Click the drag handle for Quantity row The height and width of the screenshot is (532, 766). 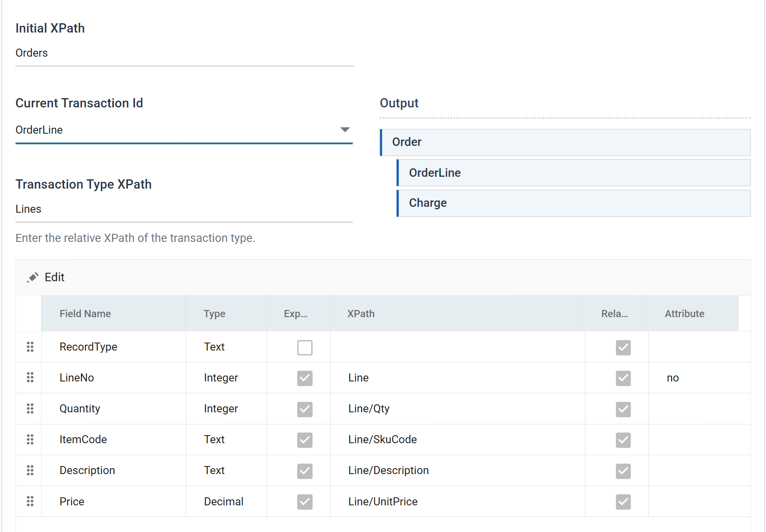pyautogui.click(x=30, y=409)
